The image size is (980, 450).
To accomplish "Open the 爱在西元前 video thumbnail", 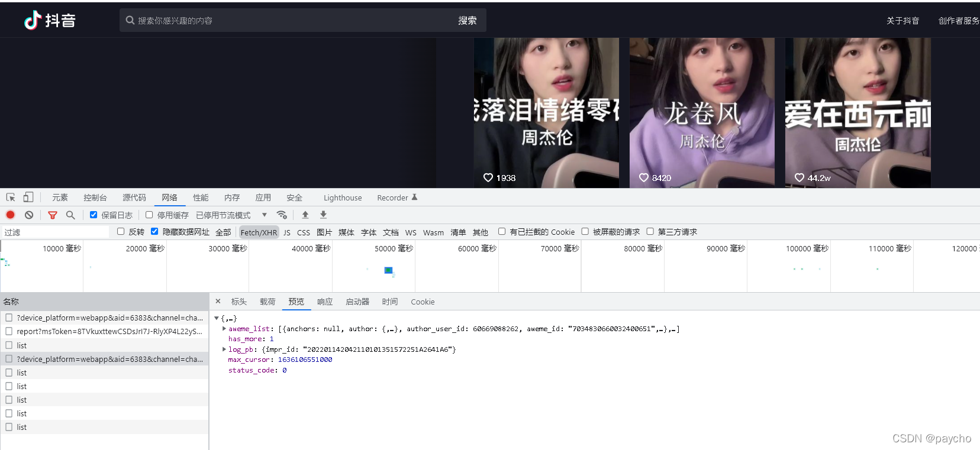I will tap(858, 113).
